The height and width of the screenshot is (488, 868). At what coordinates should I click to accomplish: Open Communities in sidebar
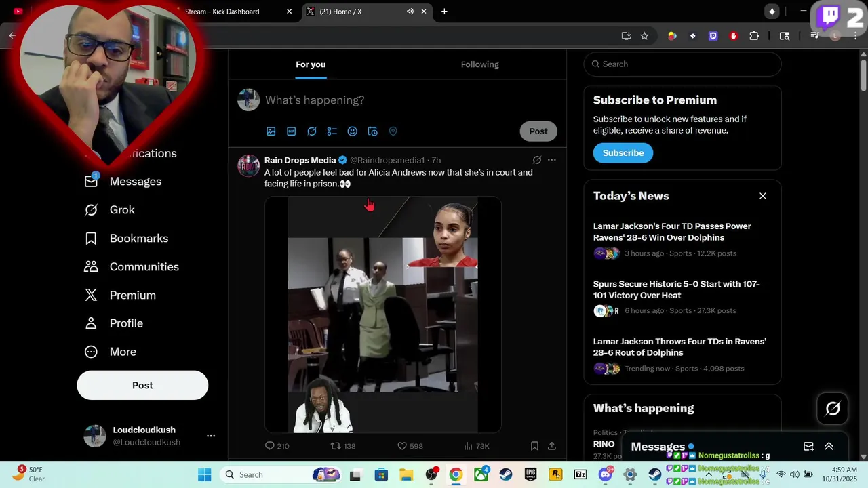pyautogui.click(x=132, y=267)
